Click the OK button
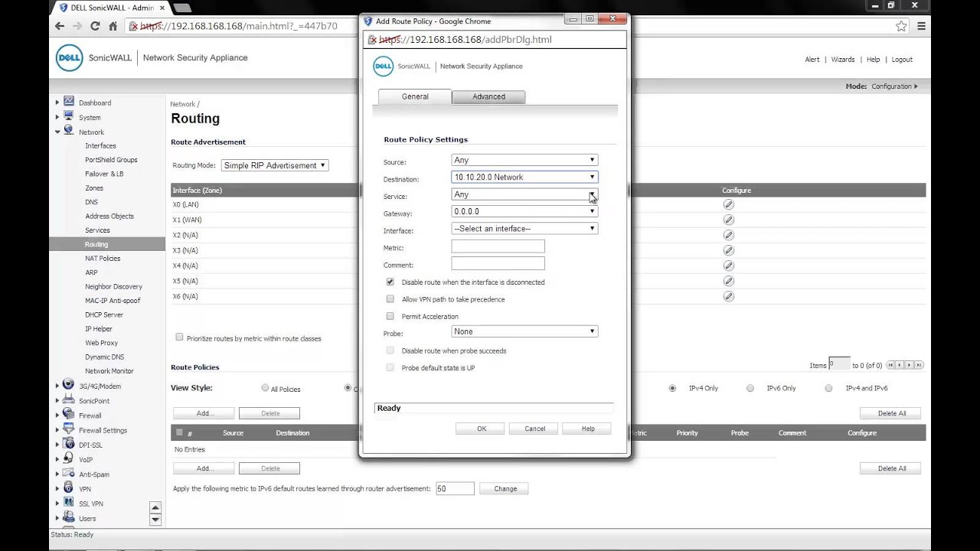The width and height of the screenshot is (980, 551). click(x=480, y=429)
